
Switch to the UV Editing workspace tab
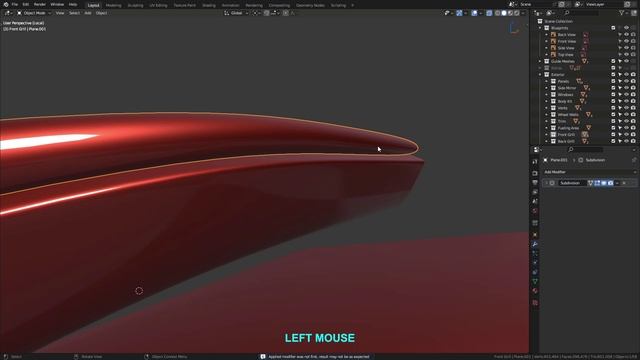158,5
